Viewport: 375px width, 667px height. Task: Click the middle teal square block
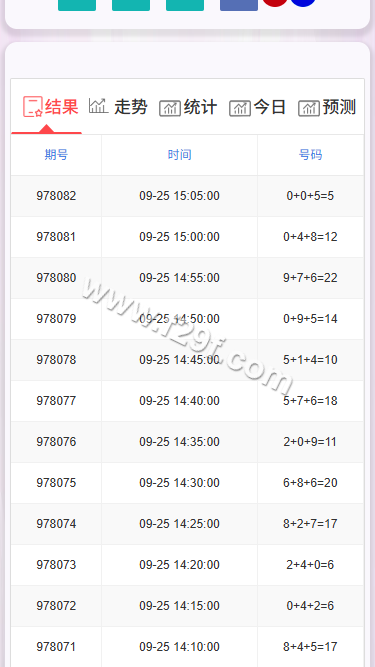[131, 5]
